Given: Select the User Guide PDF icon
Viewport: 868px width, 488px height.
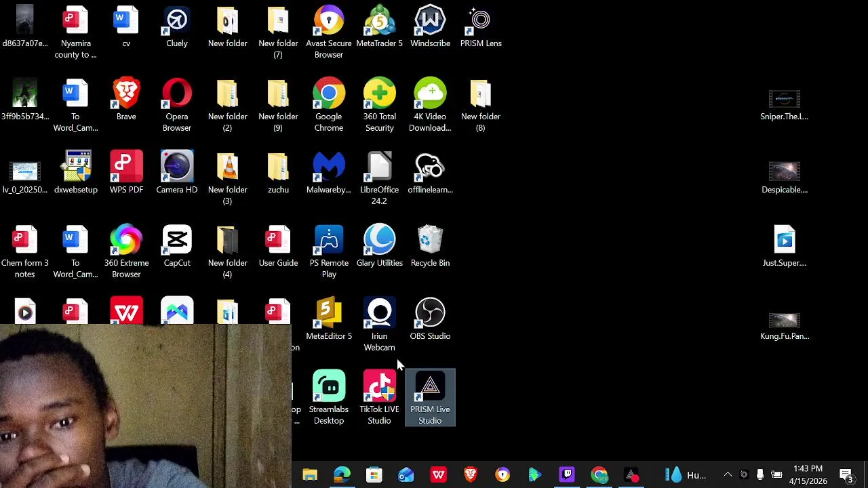Looking at the screenshot, I should coord(278,247).
